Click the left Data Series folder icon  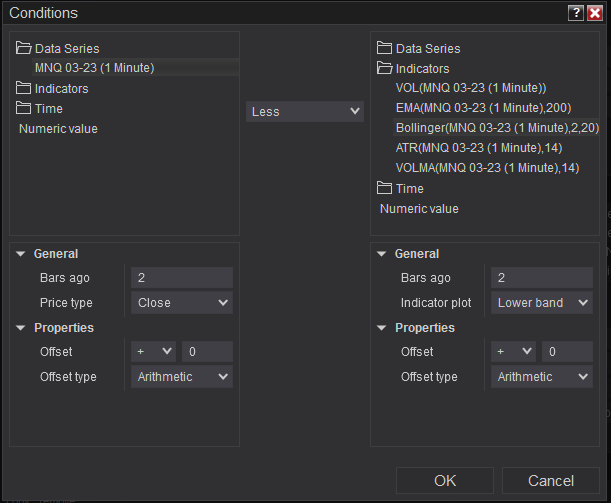coord(24,48)
